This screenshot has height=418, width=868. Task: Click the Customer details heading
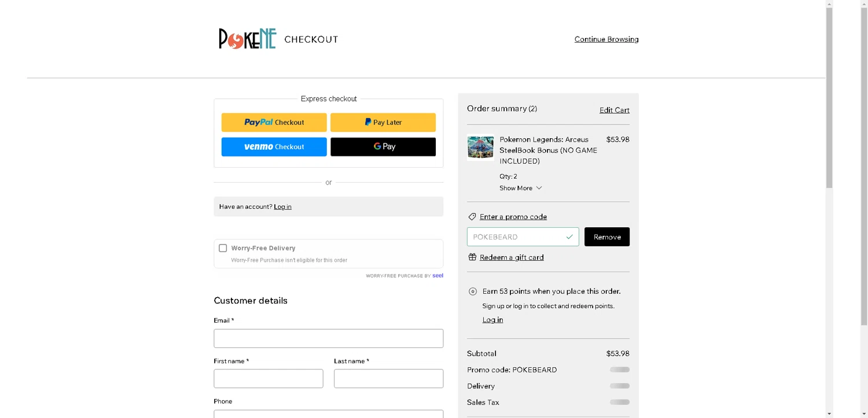[251, 301]
